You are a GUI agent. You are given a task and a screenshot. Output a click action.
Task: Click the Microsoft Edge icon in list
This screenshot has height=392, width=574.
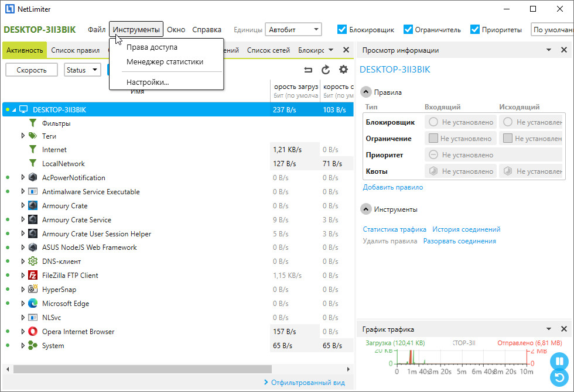33,304
